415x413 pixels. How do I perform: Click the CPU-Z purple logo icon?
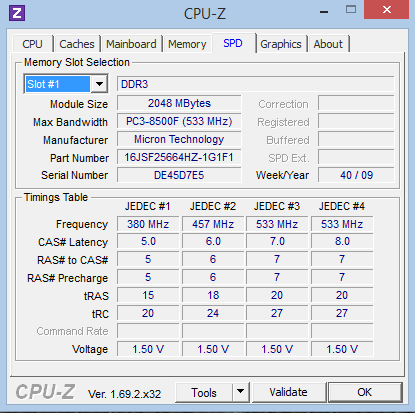pos(17,13)
